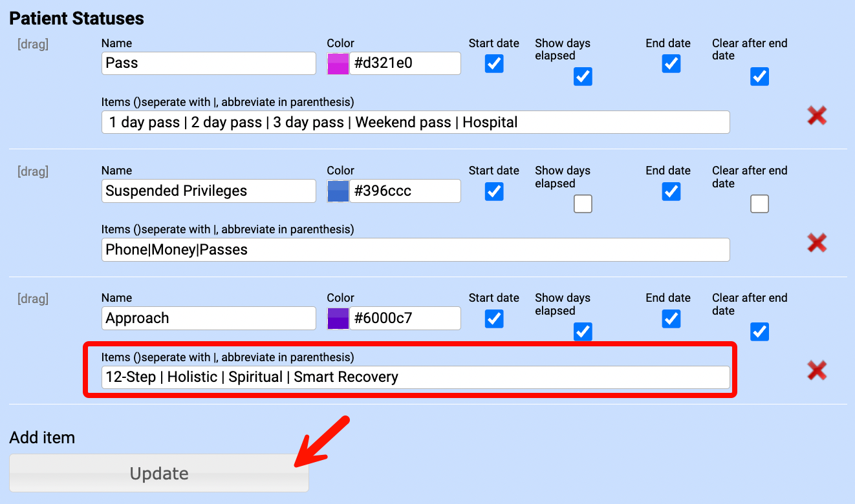The width and height of the screenshot is (855, 504).
Task: Grab the drag handle for Pass row
Action: (x=33, y=45)
